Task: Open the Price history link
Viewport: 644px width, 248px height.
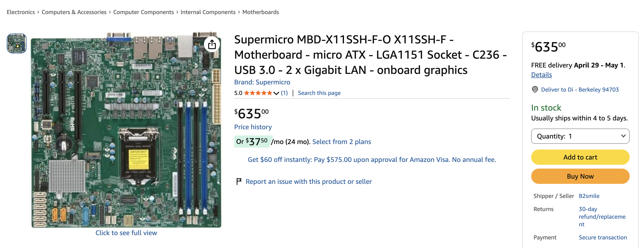Action: [x=253, y=127]
